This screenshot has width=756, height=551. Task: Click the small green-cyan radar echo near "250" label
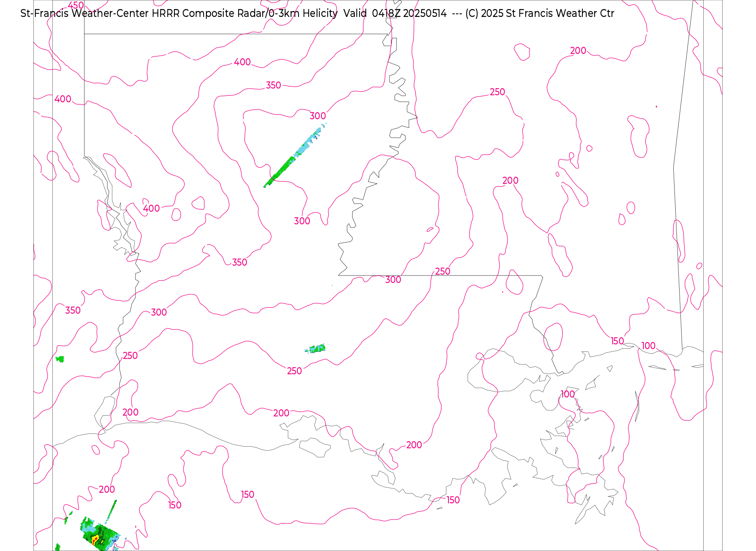pos(315,348)
